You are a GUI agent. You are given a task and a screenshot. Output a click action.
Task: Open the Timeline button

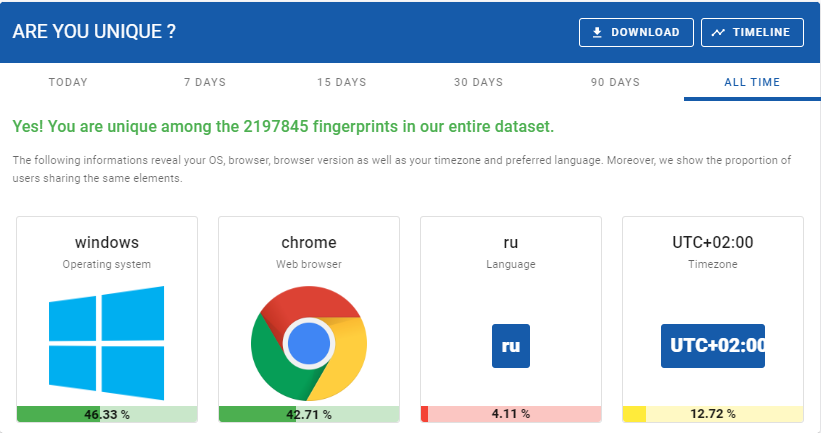tap(752, 32)
